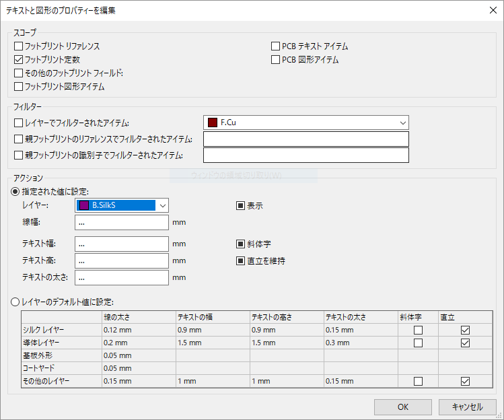Image resolution: width=504 pixels, height=420 pixels.
Task: Enable PCB 図形アイテム checkbox
Action: pos(275,60)
